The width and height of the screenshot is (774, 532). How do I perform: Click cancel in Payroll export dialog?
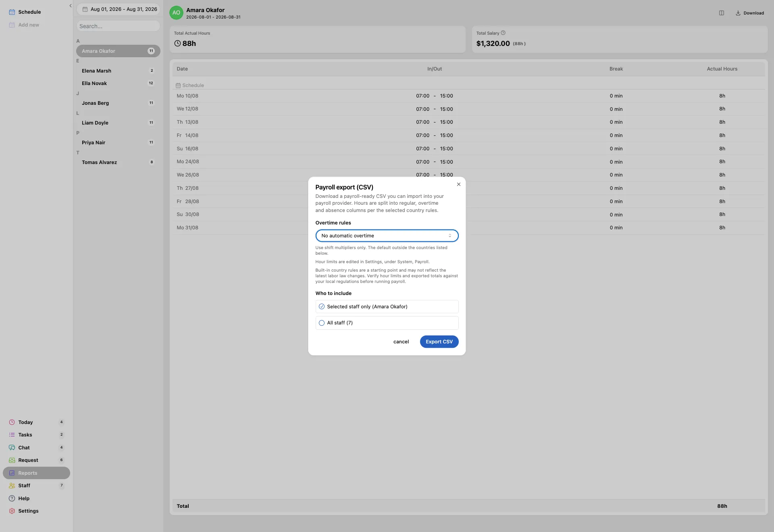click(401, 342)
